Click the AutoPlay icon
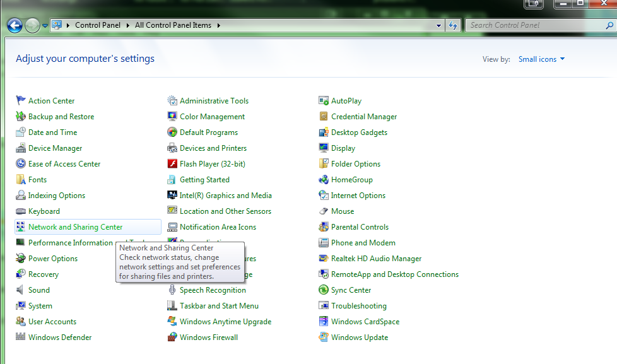 click(x=324, y=100)
